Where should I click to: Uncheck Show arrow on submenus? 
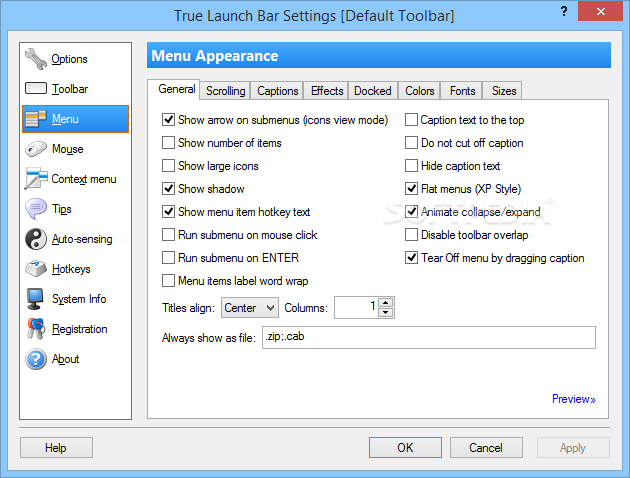[x=168, y=120]
